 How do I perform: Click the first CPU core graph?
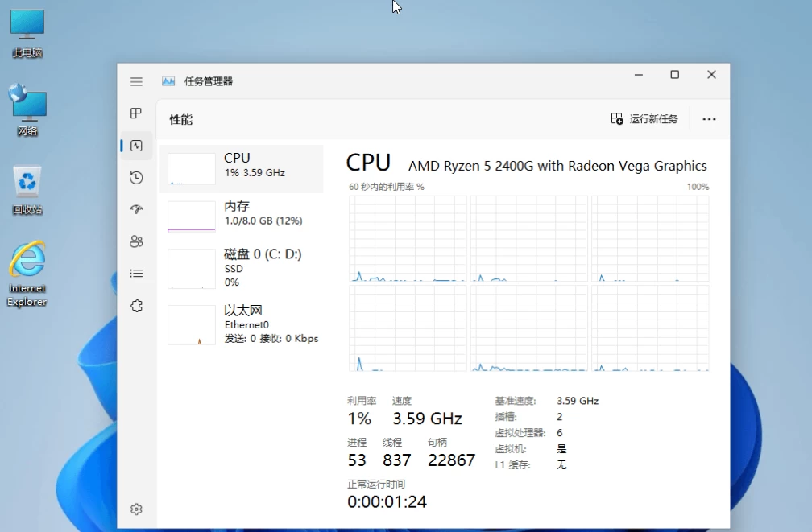coord(407,238)
